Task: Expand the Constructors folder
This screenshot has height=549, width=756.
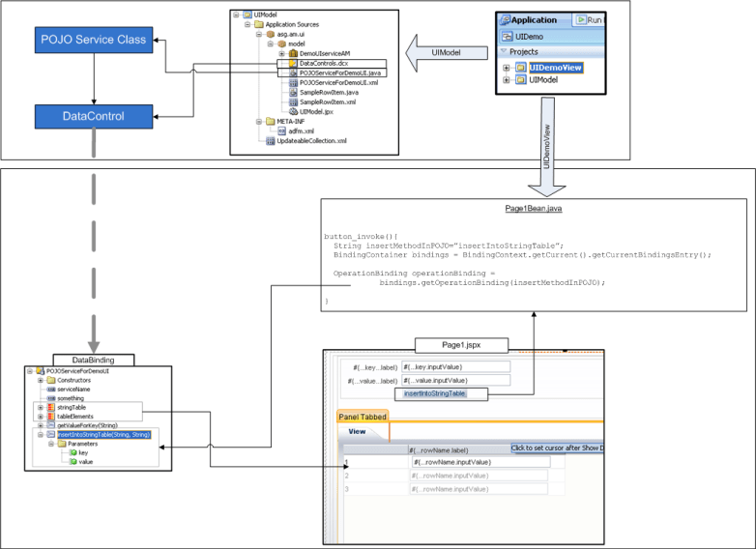Action: [40, 380]
